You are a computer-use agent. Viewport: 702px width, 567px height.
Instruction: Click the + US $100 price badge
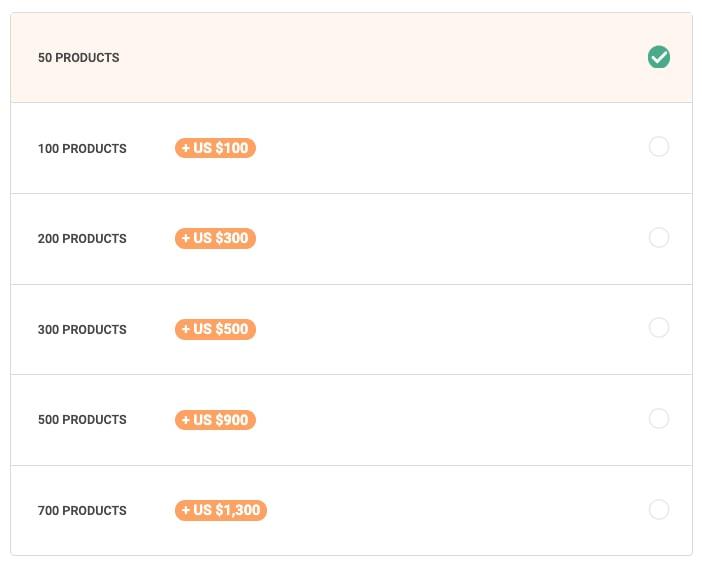(215, 148)
